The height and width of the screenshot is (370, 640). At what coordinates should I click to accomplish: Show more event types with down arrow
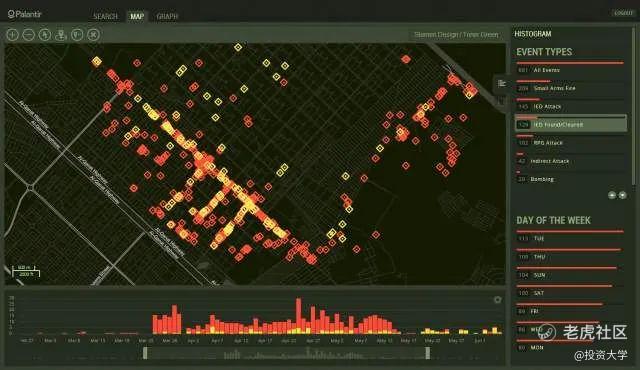click(622, 195)
